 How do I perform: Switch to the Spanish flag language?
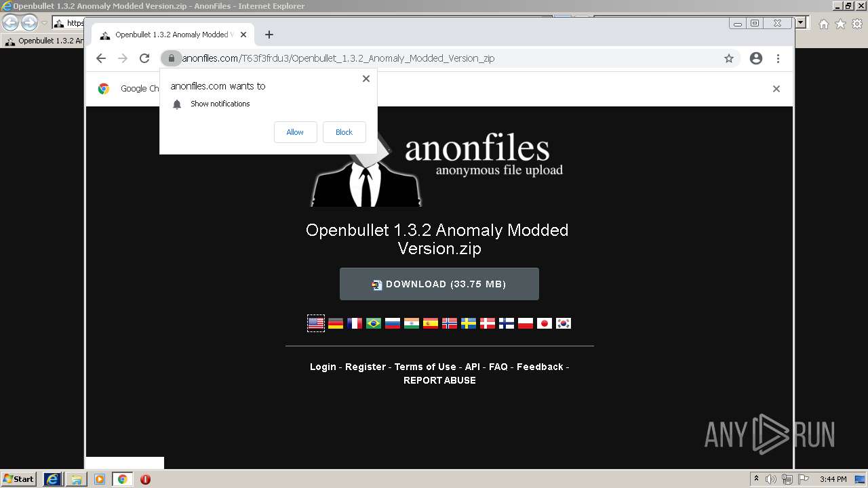pos(430,323)
